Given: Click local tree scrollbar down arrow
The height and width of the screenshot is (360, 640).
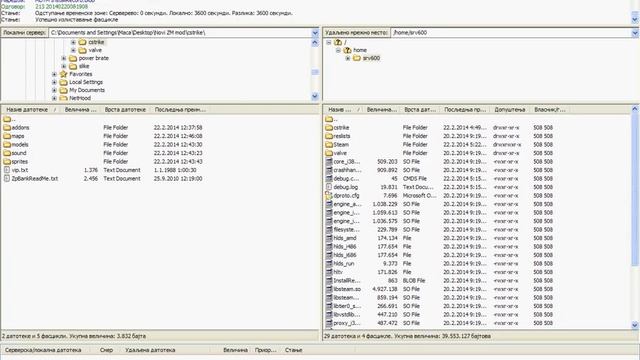Looking at the screenshot, I should [315, 97].
